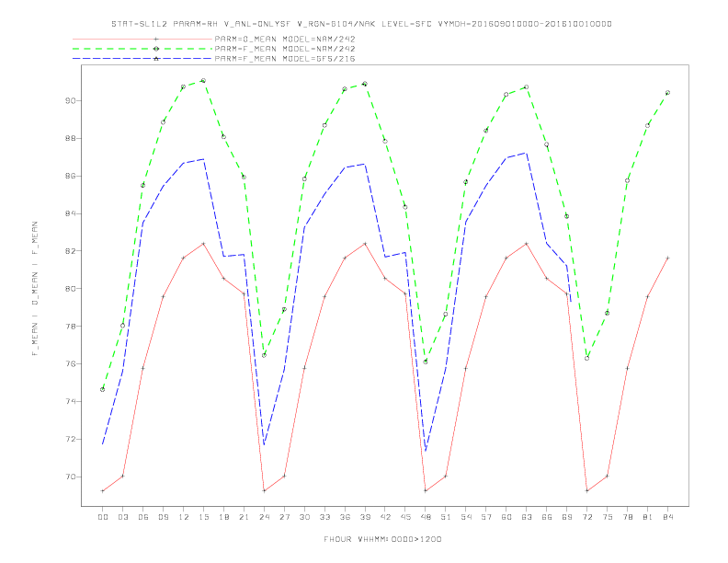
Task: Click the x-axis tick label 30
Action: click(x=304, y=517)
